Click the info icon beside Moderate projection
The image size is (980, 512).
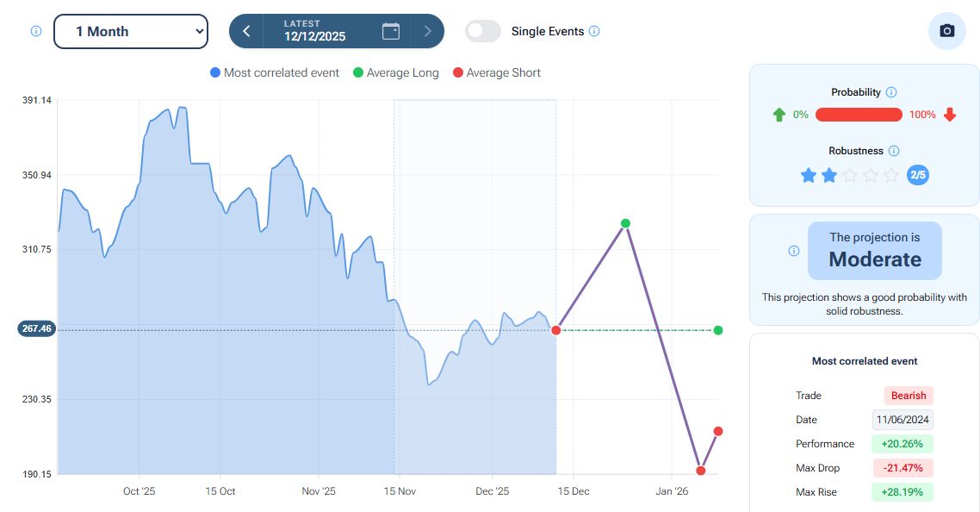click(794, 251)
